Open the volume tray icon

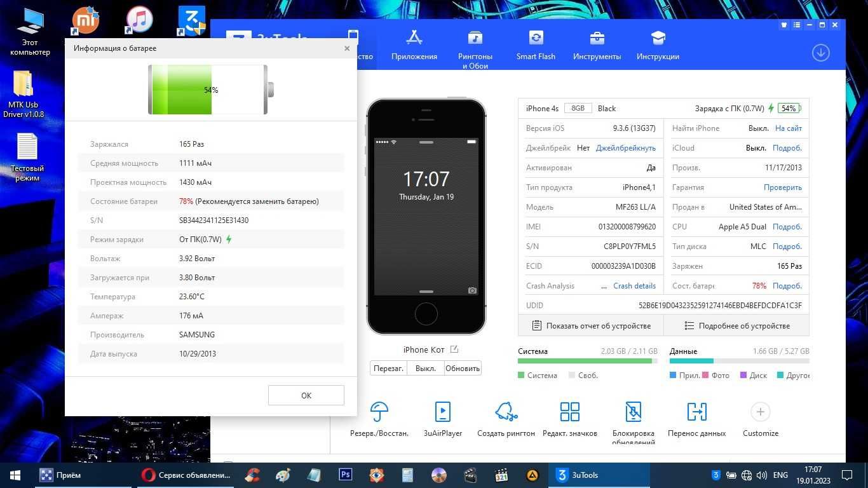[762, 475]
